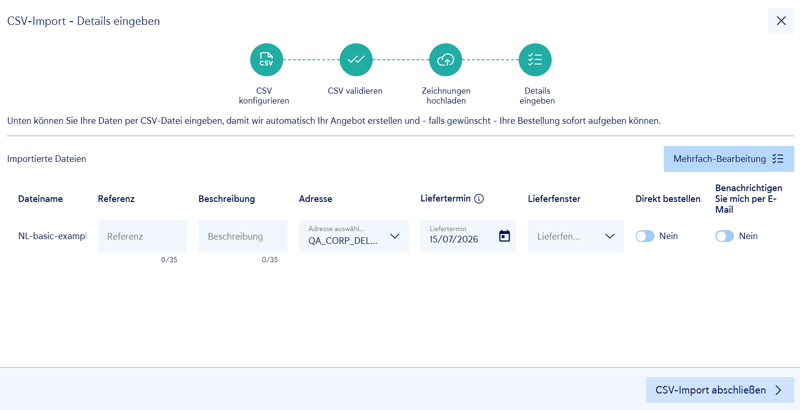Click the CSV konfigurieren step icon

(x=266, y=60)
